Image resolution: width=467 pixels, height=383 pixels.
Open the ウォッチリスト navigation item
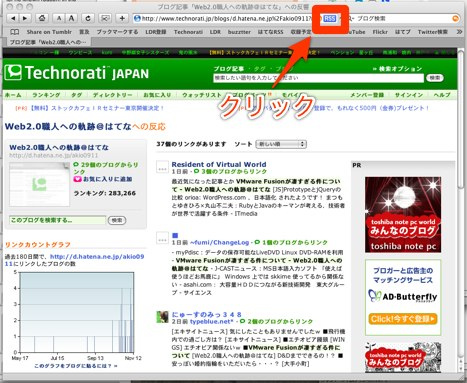[202, 95]
